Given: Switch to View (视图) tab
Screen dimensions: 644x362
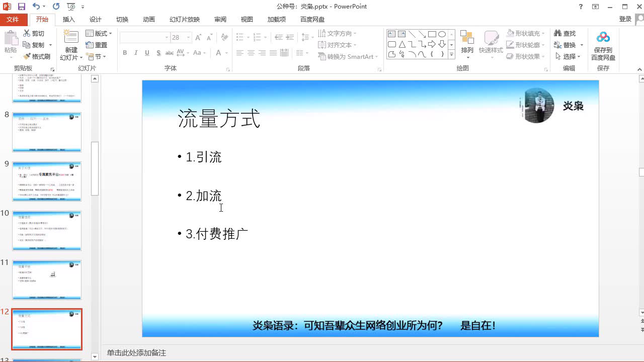Looking at the screenshot, I should [x=247, y=20].
